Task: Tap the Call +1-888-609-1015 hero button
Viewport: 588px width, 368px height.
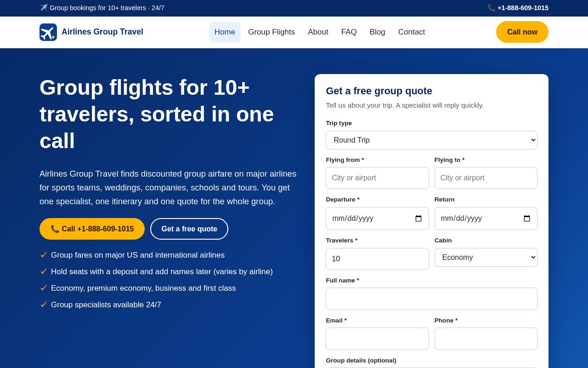Action: tap(92, 229)
